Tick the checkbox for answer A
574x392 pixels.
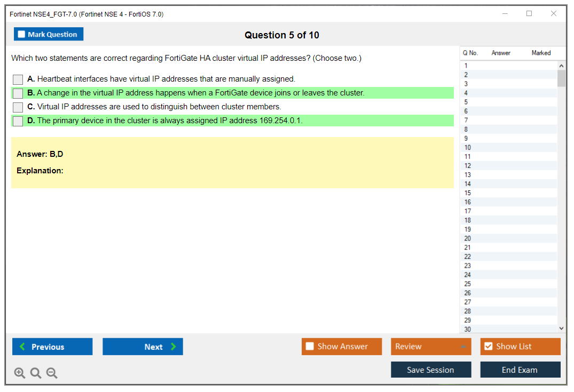(18, 79)
